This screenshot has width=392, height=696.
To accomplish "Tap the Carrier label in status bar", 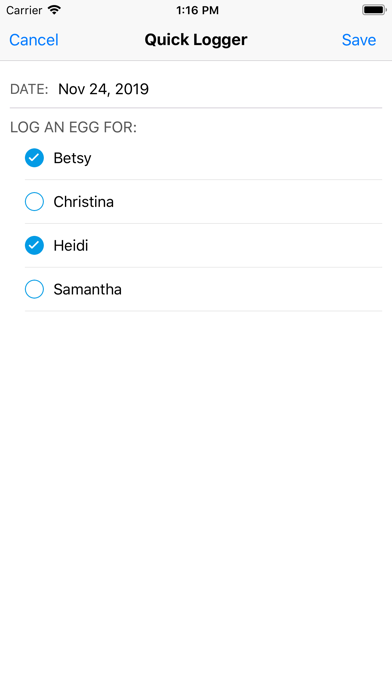I will tap(24, 10).
